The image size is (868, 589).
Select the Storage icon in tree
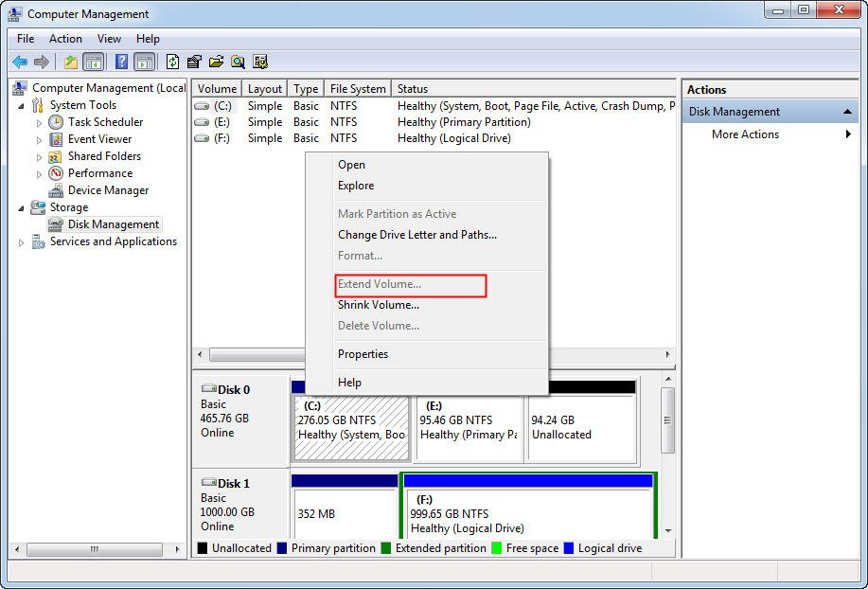[38, 207]
